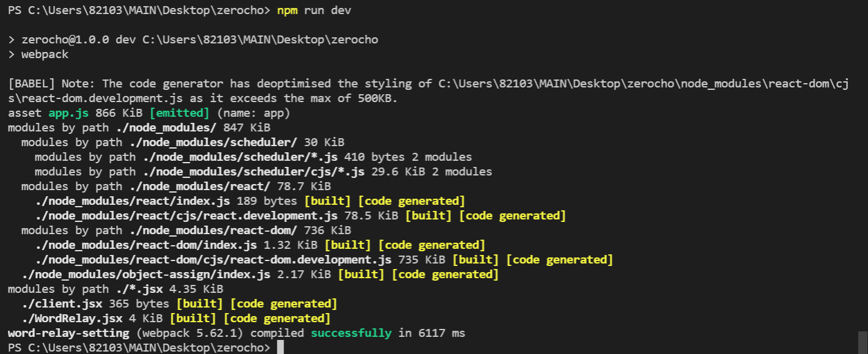Click the ./node_modules/scheduler/cjs/*.js path
This screenshot has height=354, width=868.
point(253,172)
